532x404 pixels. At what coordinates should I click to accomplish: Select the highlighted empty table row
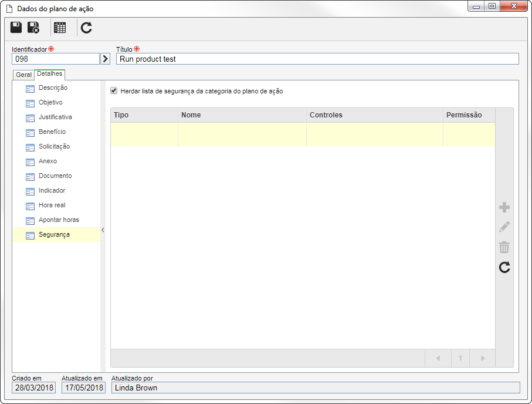(303, 134)
